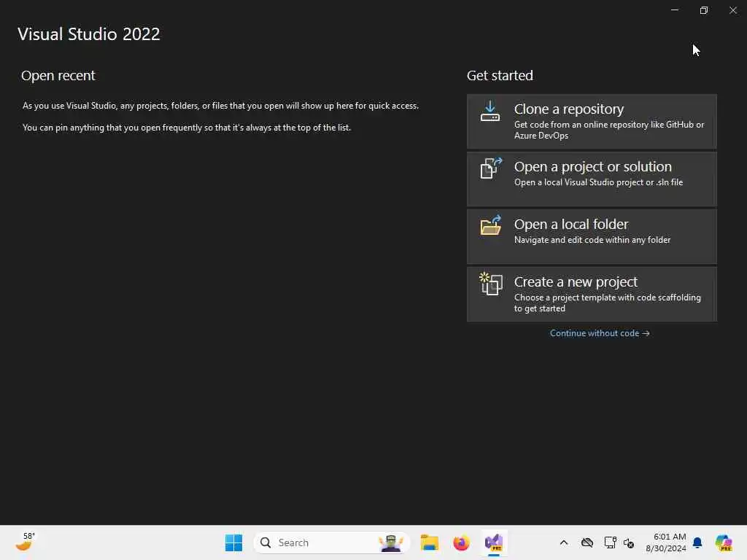
Task: Restore down the Visual Studio window
Action: pyautogui.click(x=704, y=10)
